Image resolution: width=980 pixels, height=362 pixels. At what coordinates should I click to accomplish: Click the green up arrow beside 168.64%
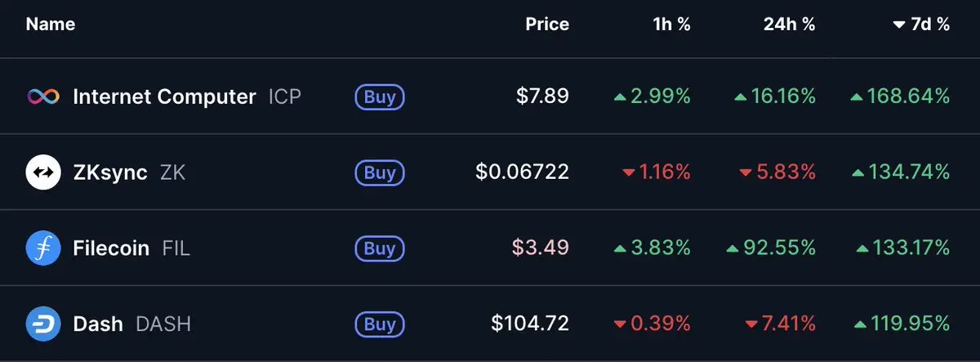pos(856,97)
